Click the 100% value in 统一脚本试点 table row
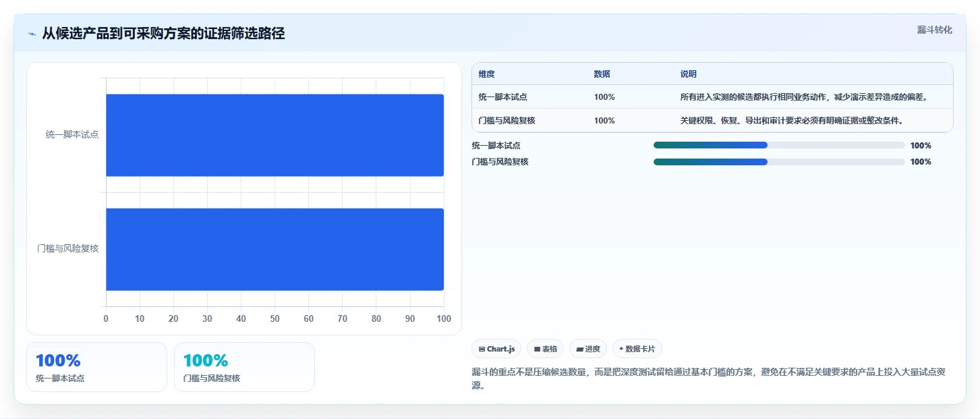Image resolution: width=980 pixels, height=419 pixels. click(x=604, y=97)
